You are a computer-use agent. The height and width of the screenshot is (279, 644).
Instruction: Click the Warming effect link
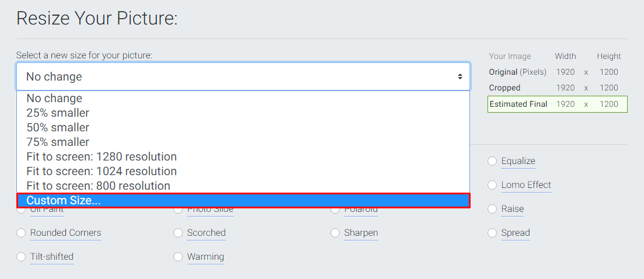click(x=206, y=257)
